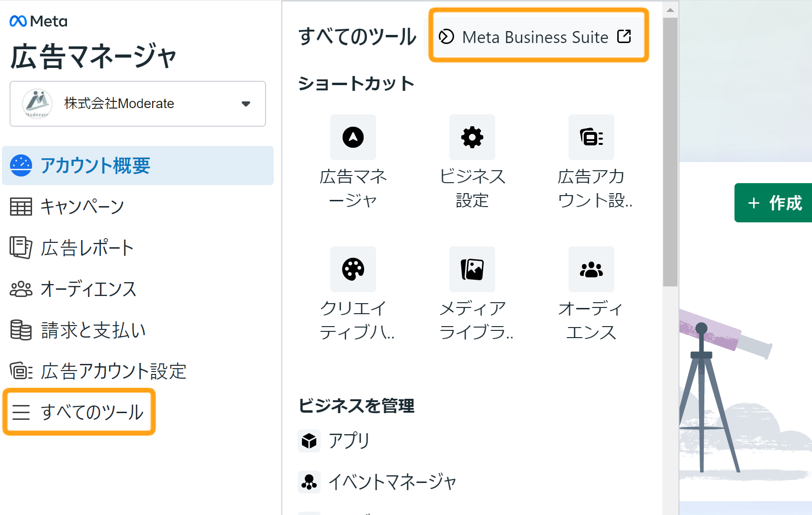Click the アカウント概要 gauge icon
The height and width of the screenshot is (515, 812).
pos(21,165)
